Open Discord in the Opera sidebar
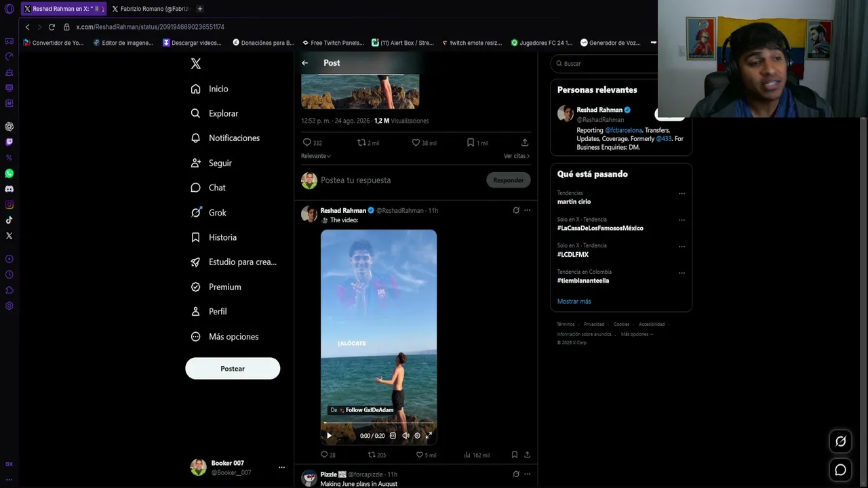Screen dimensions: 868x488 tap(9, 189)
